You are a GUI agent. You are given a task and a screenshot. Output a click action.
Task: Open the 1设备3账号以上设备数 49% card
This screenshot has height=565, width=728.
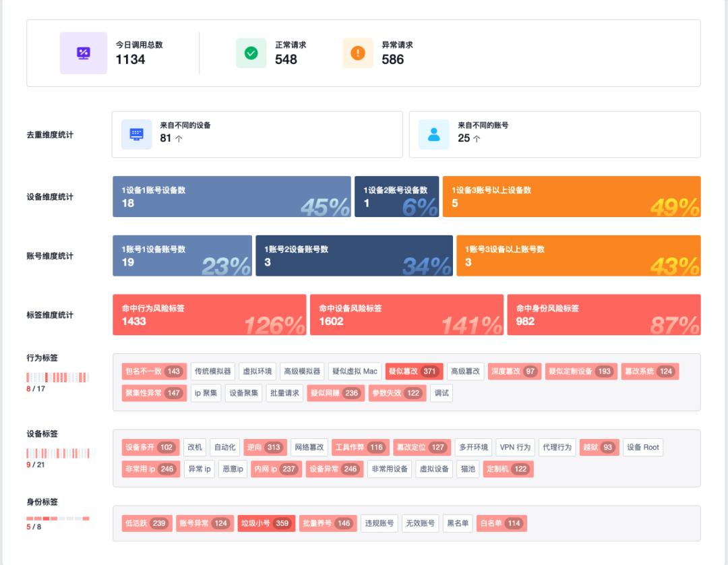click(572, 196)
